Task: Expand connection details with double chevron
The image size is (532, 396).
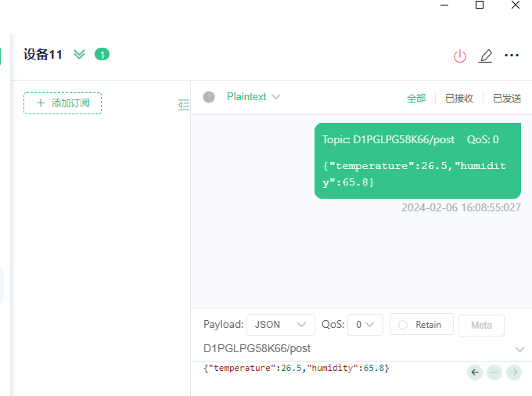Action: [79, 54]
